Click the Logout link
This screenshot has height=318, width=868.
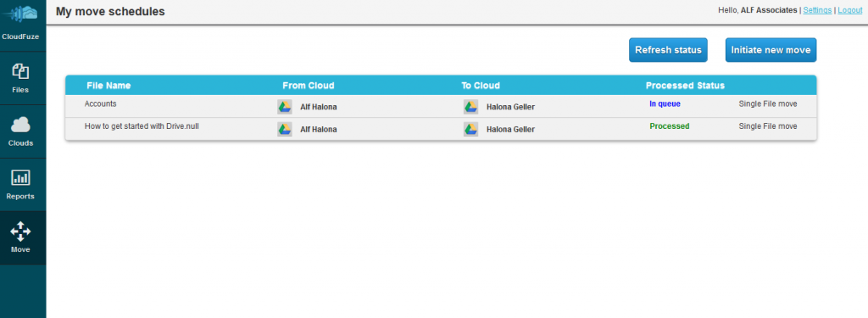click(x=849, y=10)
